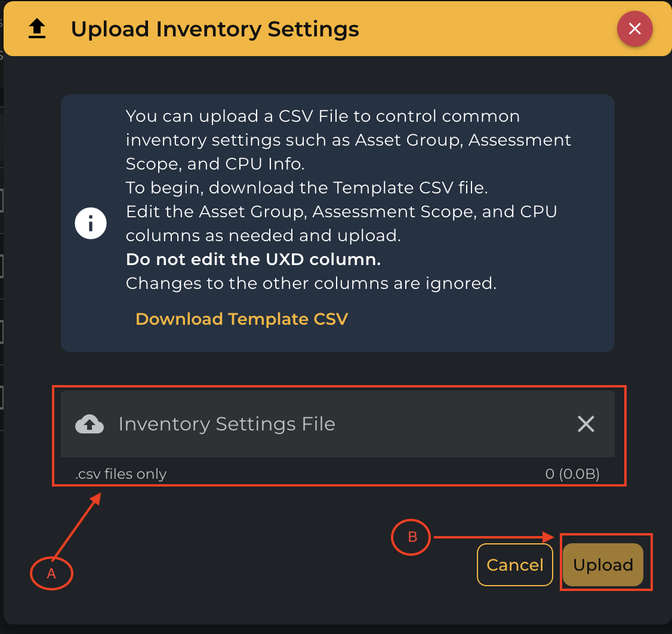Download the Template CSV file

point(242,319)
